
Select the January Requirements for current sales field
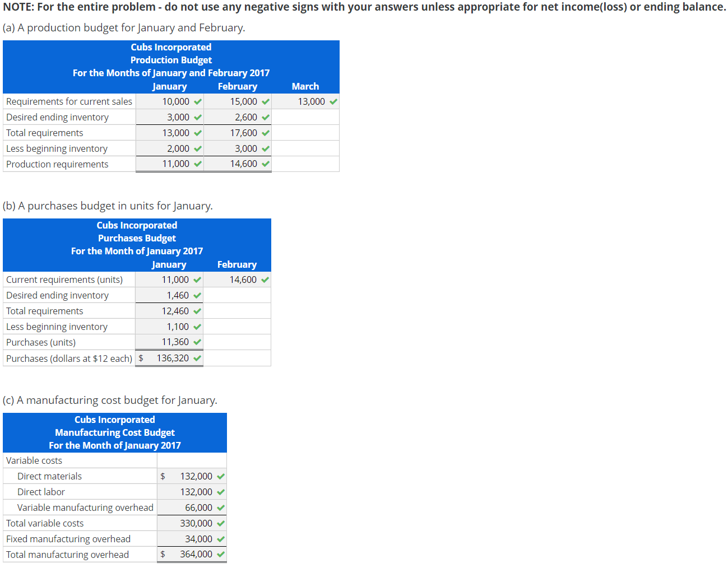(x=169, y=101)
